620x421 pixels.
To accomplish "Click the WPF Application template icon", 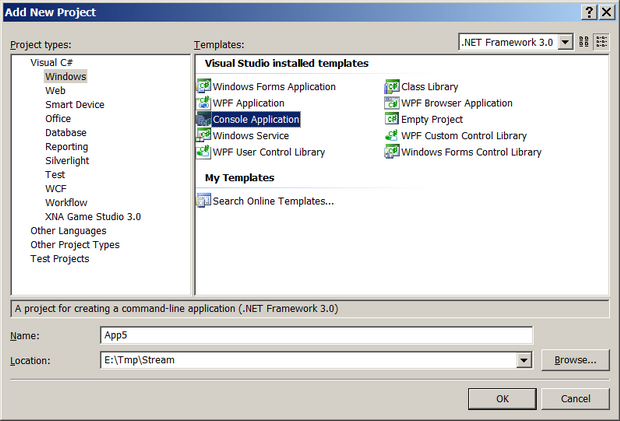I will point(204,103).
